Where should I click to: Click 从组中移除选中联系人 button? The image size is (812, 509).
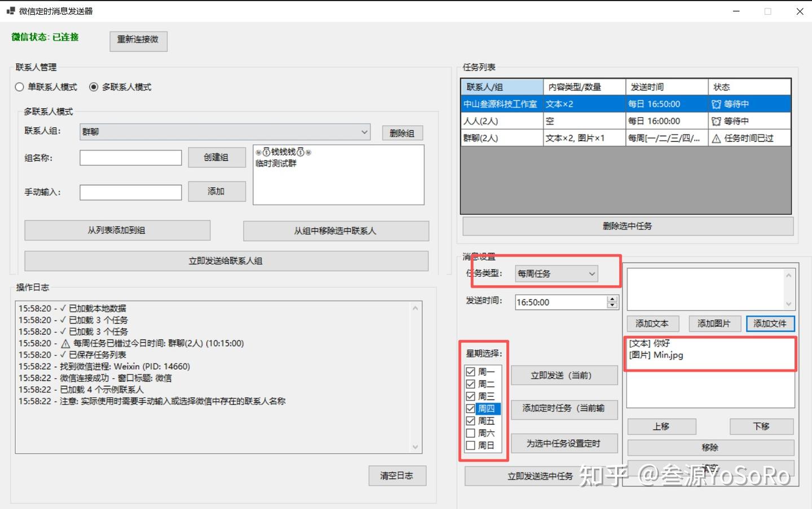[336, 231]
